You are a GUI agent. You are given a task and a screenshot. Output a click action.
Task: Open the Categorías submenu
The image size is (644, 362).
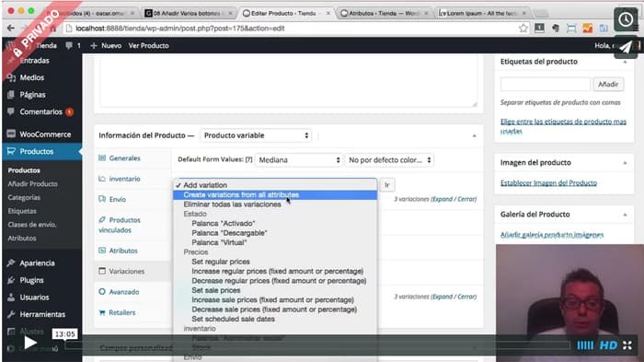(x=24, y=197)
